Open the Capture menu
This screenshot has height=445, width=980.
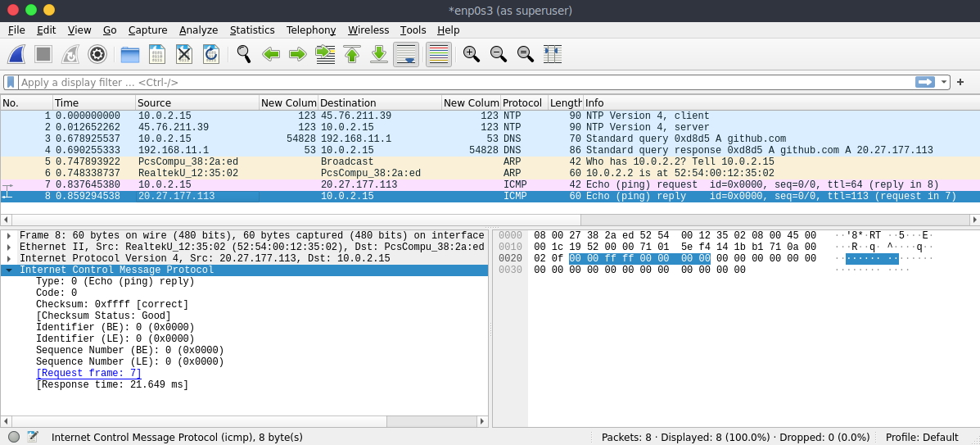(x=147, y=30)
